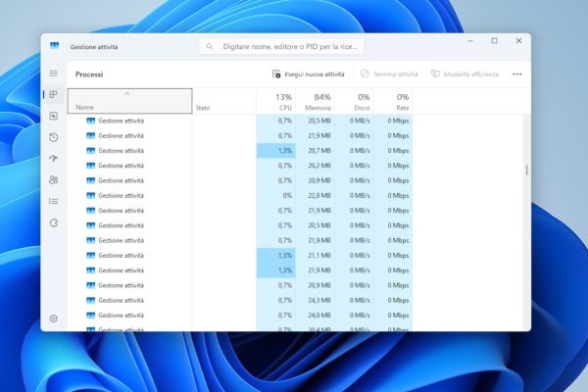This screenshot has width=588, height=392.
Task: Click the 22,8 MB memory cell
Action: 315,195
